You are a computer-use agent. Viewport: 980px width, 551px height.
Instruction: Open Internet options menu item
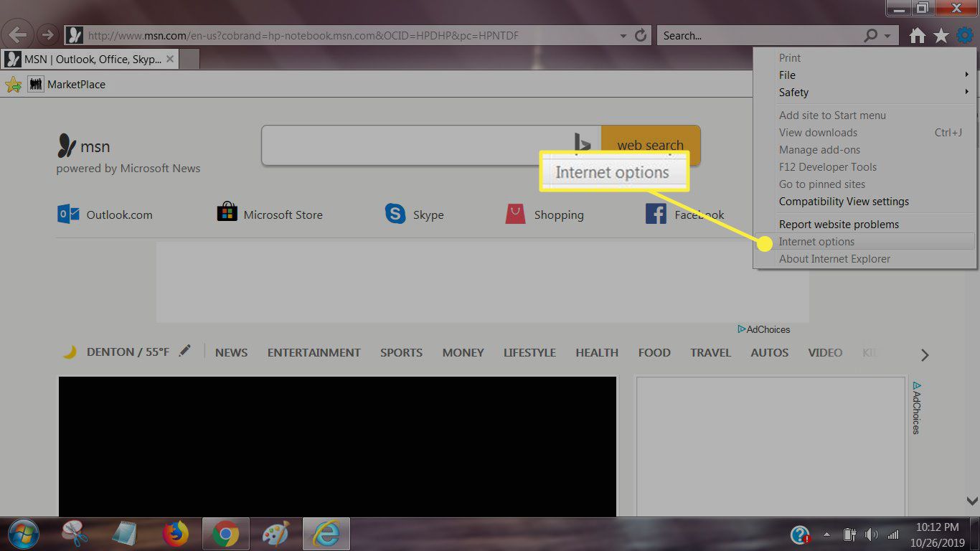coord(865,242)
